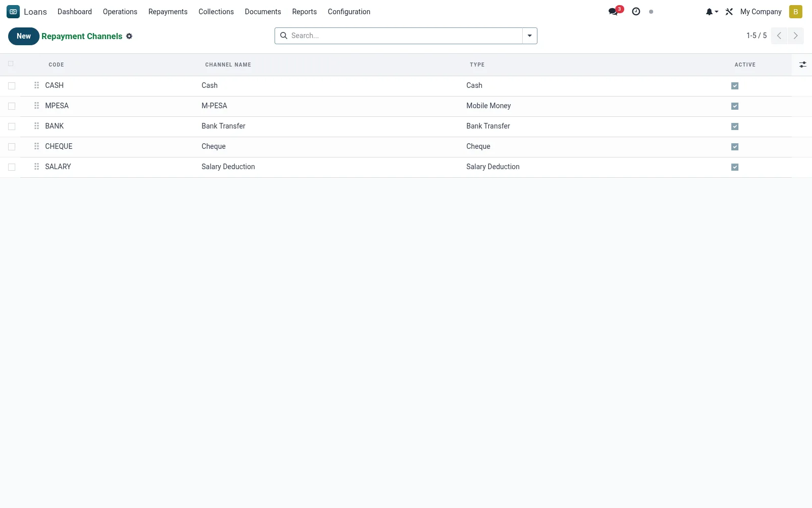Viewport: 812px width, 508px height.
Task: Click the Repayment Channels breadcrumb title
Action: point(82,36)
